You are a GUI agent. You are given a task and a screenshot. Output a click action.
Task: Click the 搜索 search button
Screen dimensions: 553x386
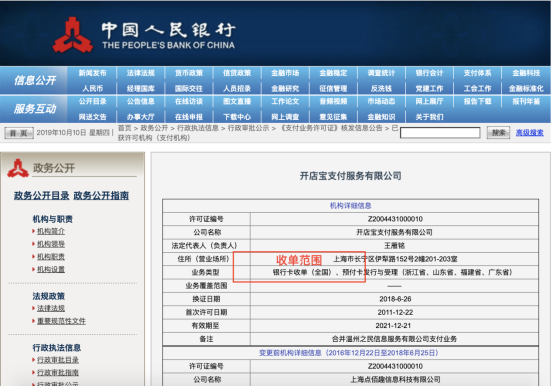point(498,133)
